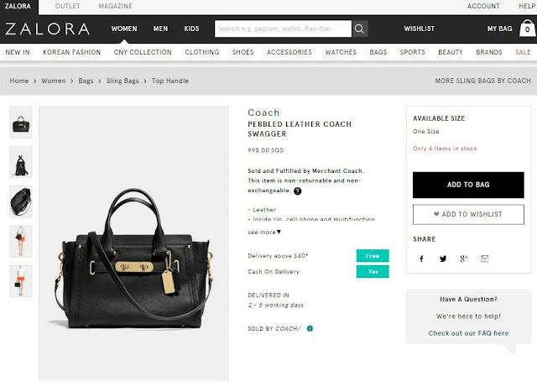Add the Coach Swagger to bag

point(468,185)
